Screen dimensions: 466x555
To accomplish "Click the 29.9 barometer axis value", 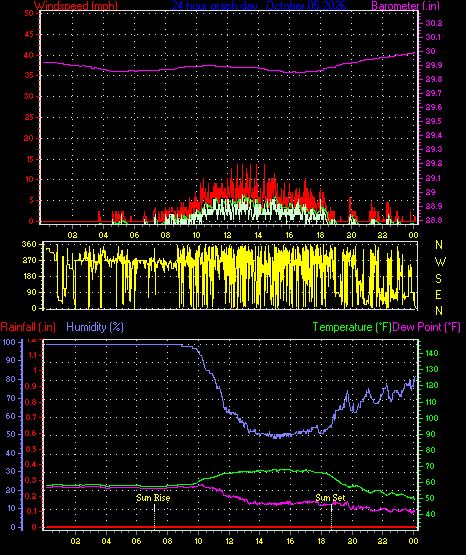I will 434,65.
